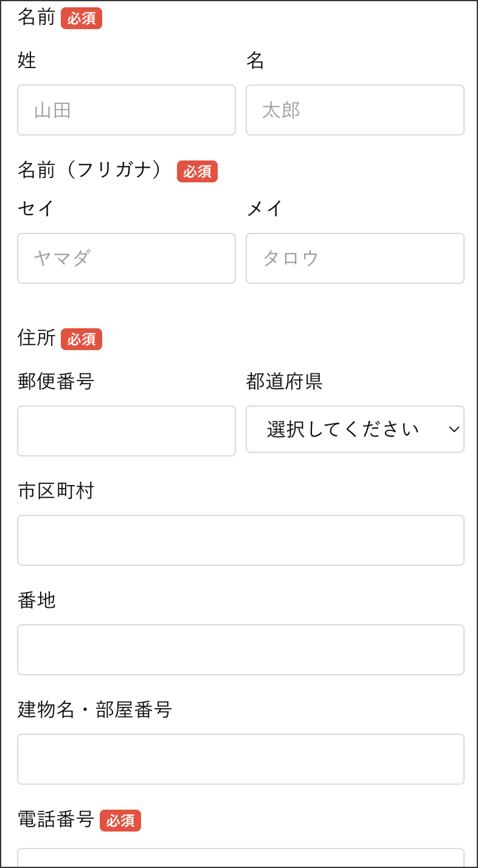Click the 名 field with 太郎 placeholder

pos(355,110)
